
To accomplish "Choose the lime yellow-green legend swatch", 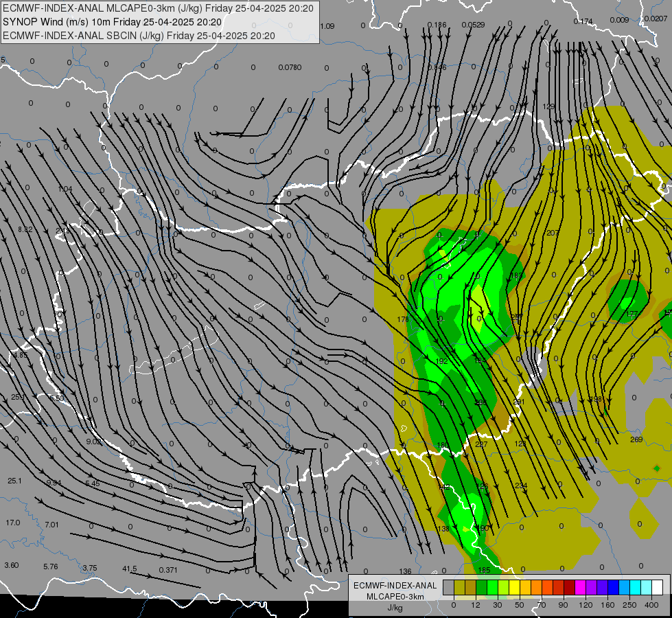I will click(x=504, y=587).
